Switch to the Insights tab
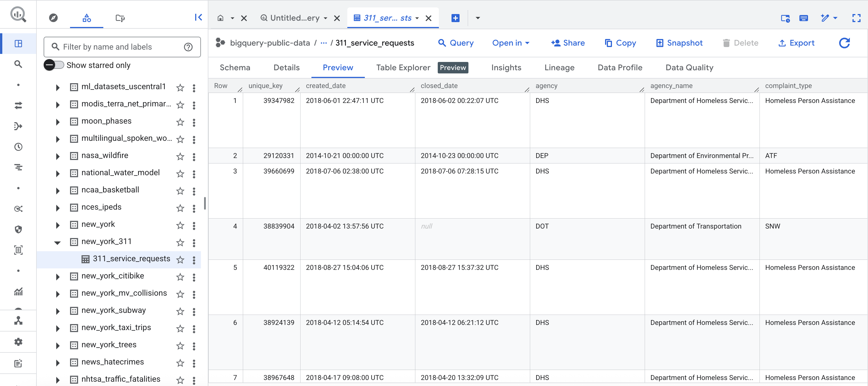This screenshot has width=868, height=386. pos(506,68)
